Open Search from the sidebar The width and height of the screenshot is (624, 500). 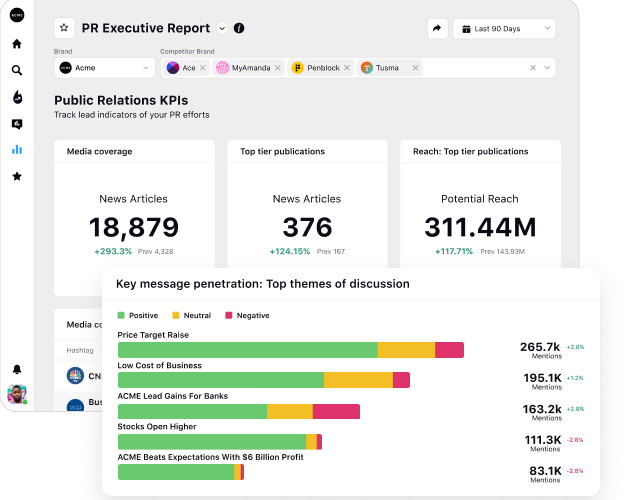pos(17,70)
